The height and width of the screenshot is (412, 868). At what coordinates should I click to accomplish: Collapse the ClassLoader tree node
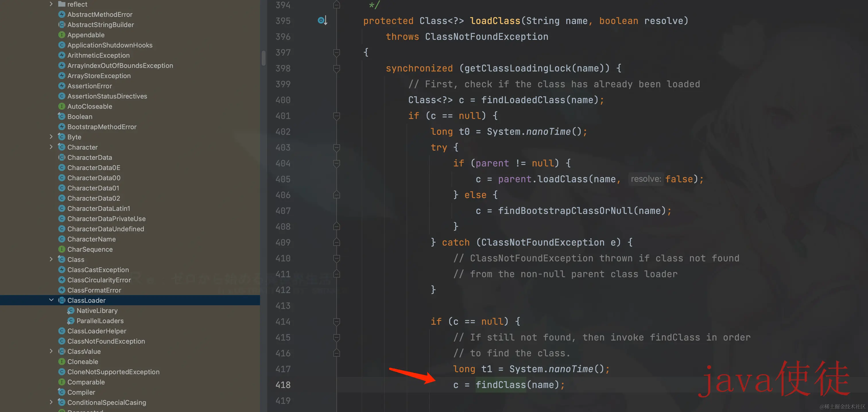pyautogui.click(x=51, y=300)
